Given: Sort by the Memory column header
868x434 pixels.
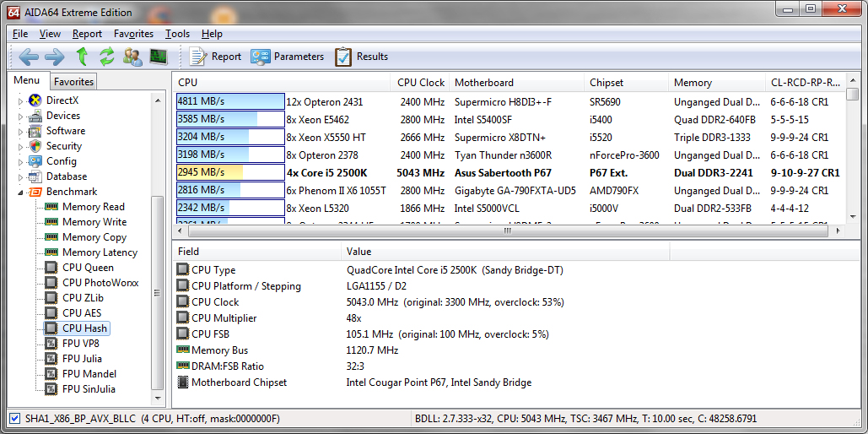Looking at the screenshot, I should tap(717, 83).
